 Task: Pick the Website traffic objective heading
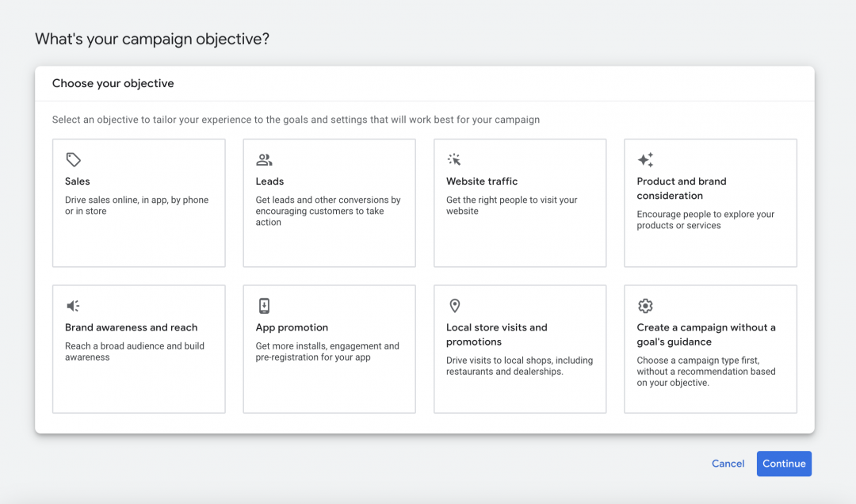click(482, 181)
